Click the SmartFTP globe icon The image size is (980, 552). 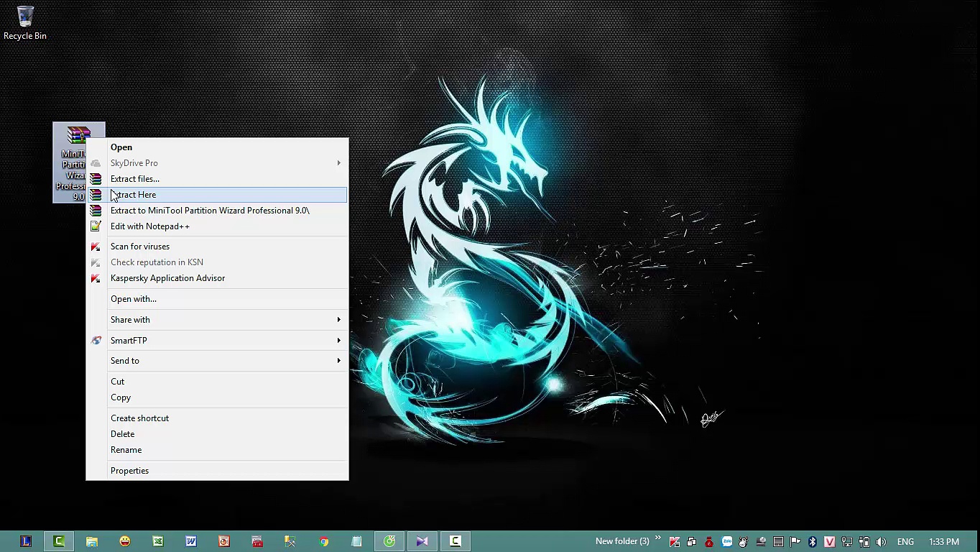tap(96, 341)
